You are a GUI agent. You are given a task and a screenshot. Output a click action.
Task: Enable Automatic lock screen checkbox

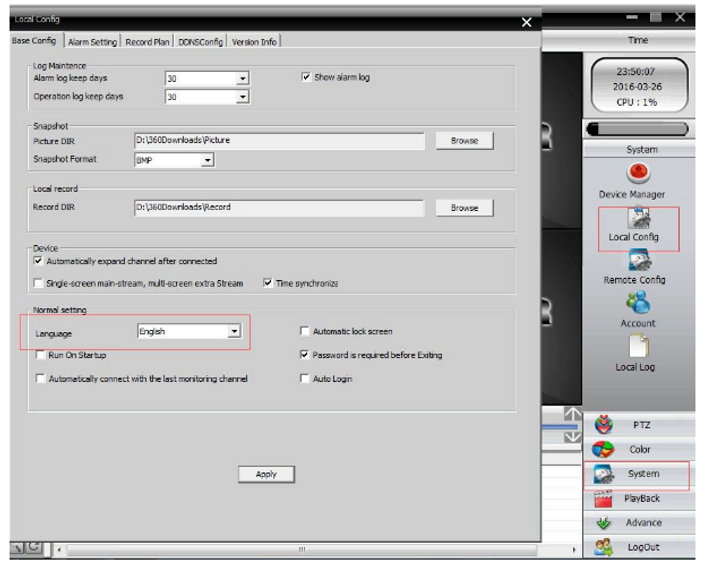click(304, 331)
